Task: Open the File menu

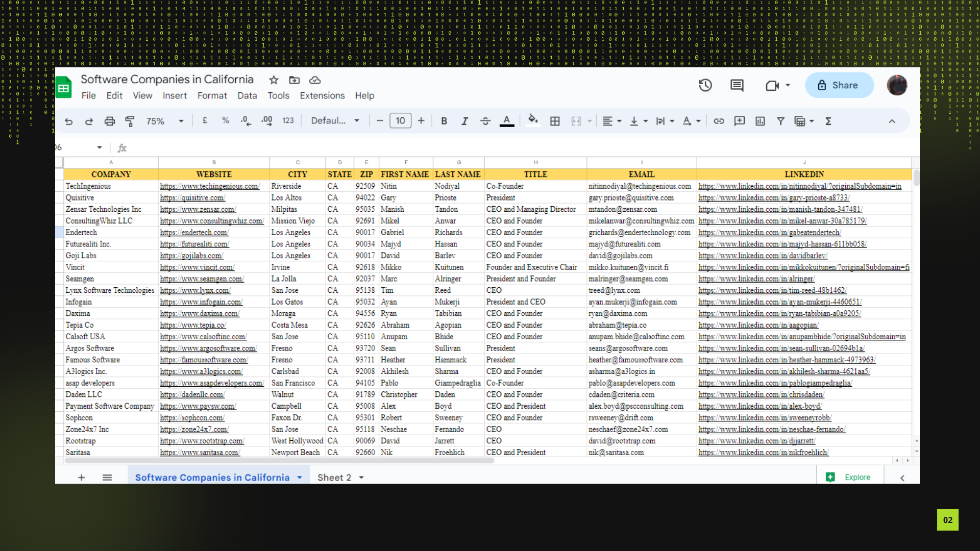Action: (x=88, y=95)
